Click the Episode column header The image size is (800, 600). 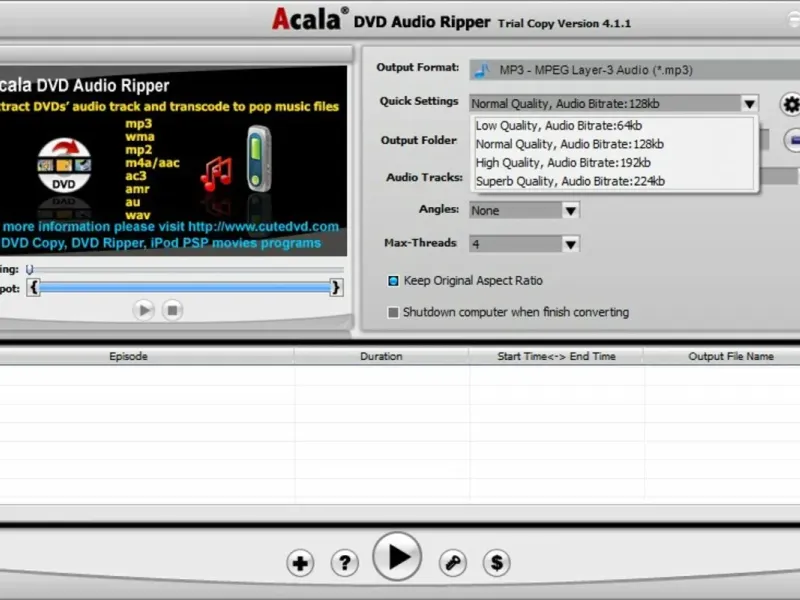pos(129,356)
